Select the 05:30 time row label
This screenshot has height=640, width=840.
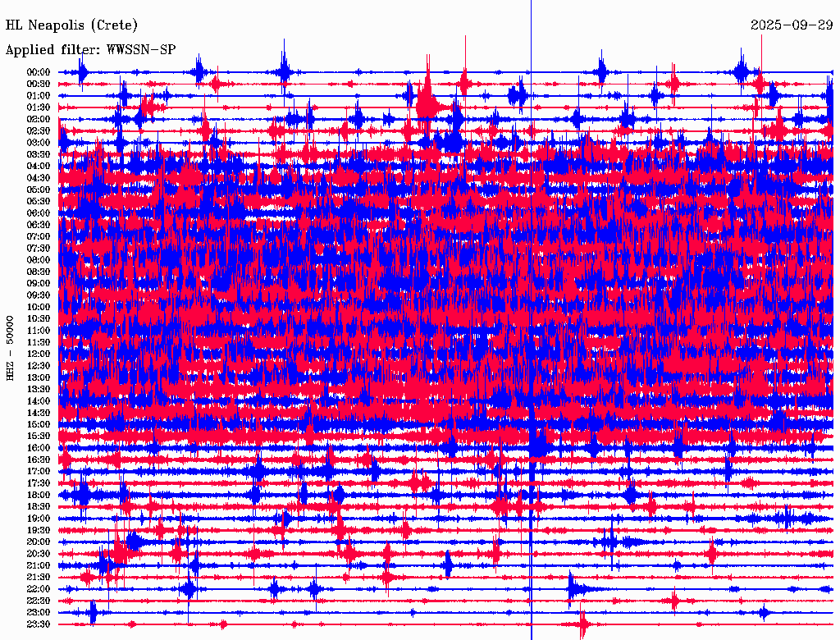[39, 202]
